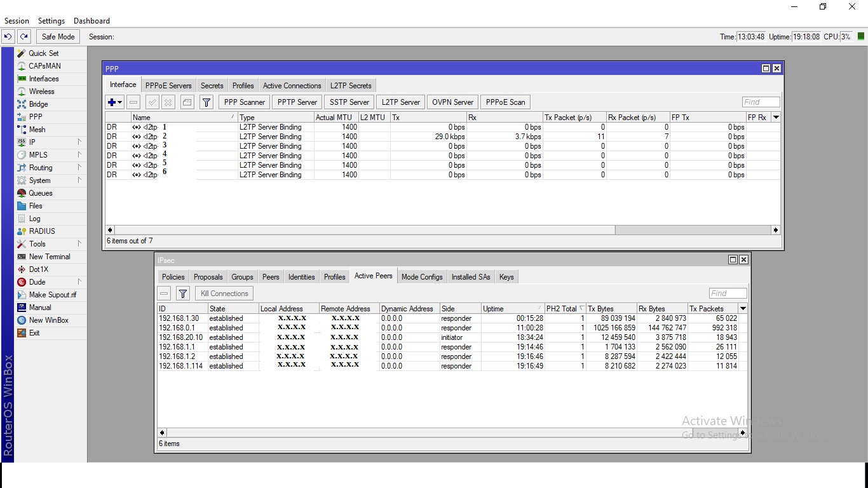Click the Kill Connections button

click(224, 294)
